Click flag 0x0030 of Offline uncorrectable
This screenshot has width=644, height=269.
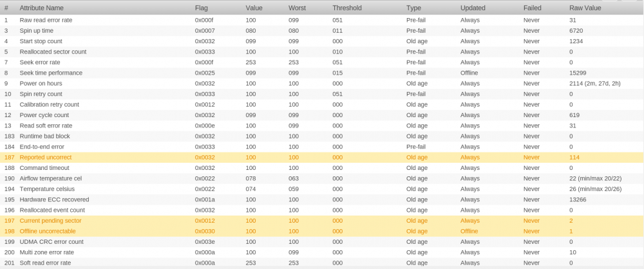point(205,231)
